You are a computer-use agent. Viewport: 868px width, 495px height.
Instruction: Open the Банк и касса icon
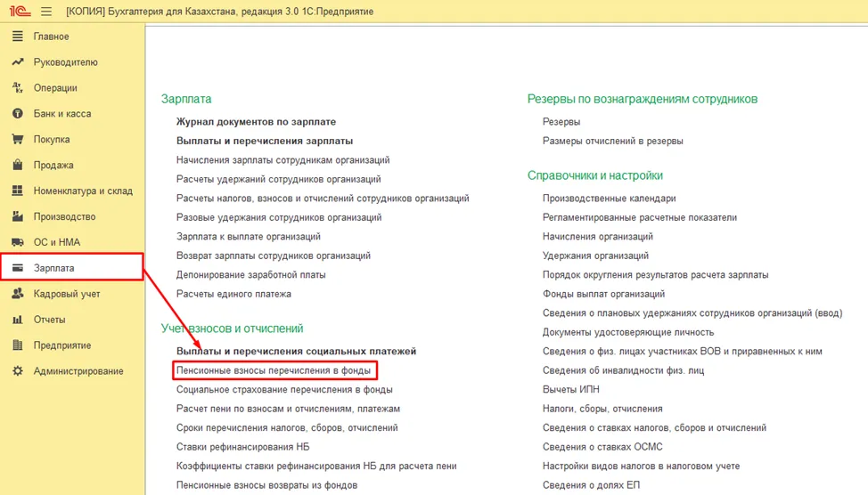click(18, 113)
